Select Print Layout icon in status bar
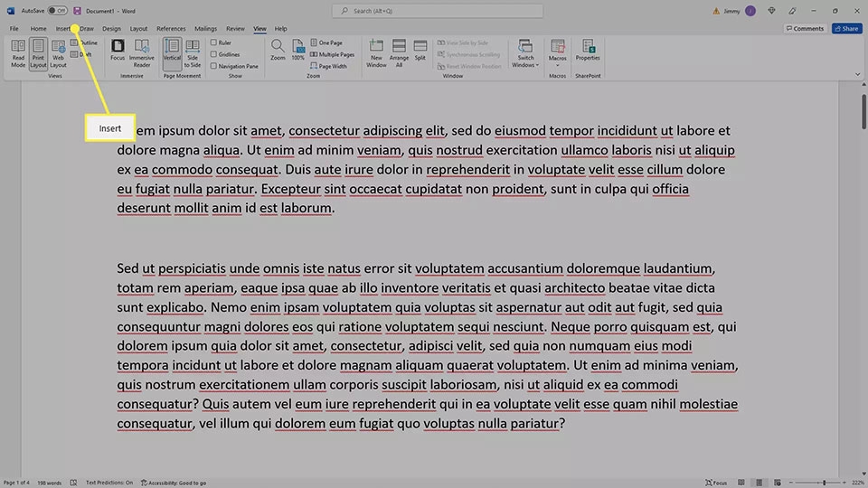Image resolution: width=868 pixels, height=488 pixels. 759,483
